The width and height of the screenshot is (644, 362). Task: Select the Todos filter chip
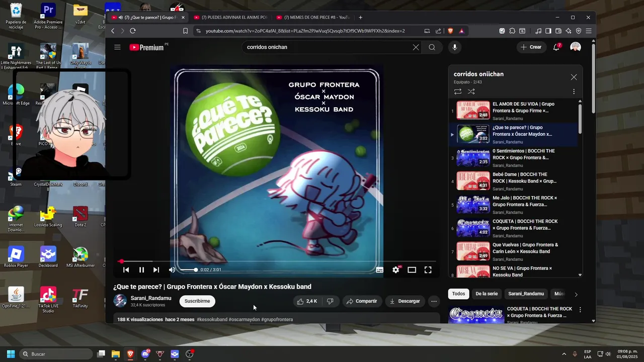tap(458, 294)
